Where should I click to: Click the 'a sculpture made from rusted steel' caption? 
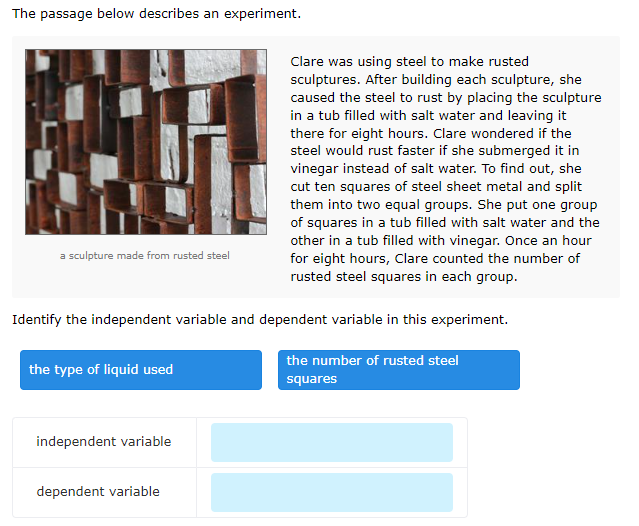[145, 255]
